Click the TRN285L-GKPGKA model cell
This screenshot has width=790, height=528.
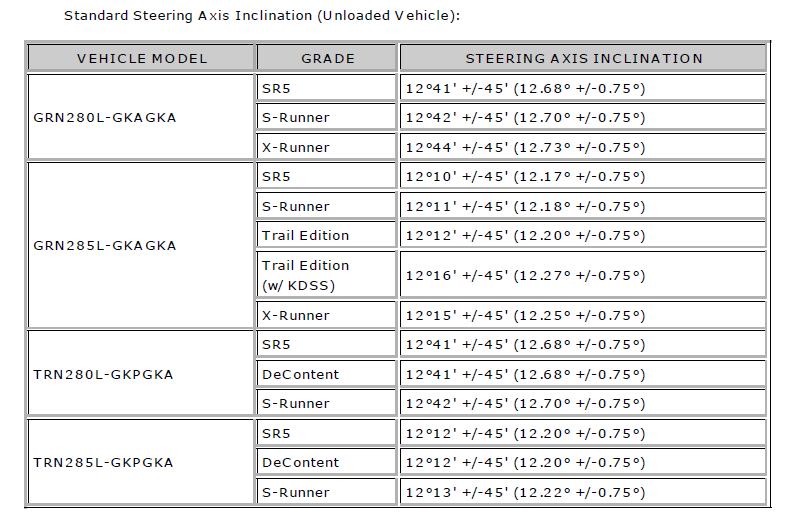coord(141,462)
